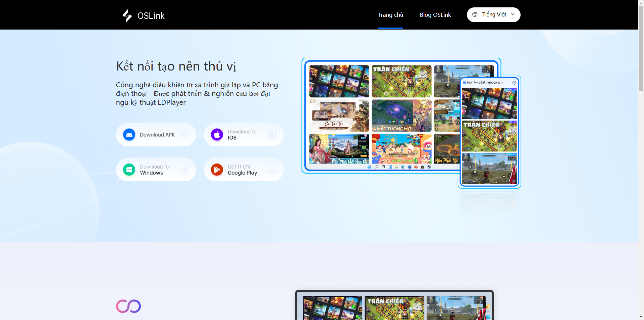Click the red Google Play icon
Image resolution: width=644 pixels, height=320 pixels.
pyautogui.click(x=217, y=170)
